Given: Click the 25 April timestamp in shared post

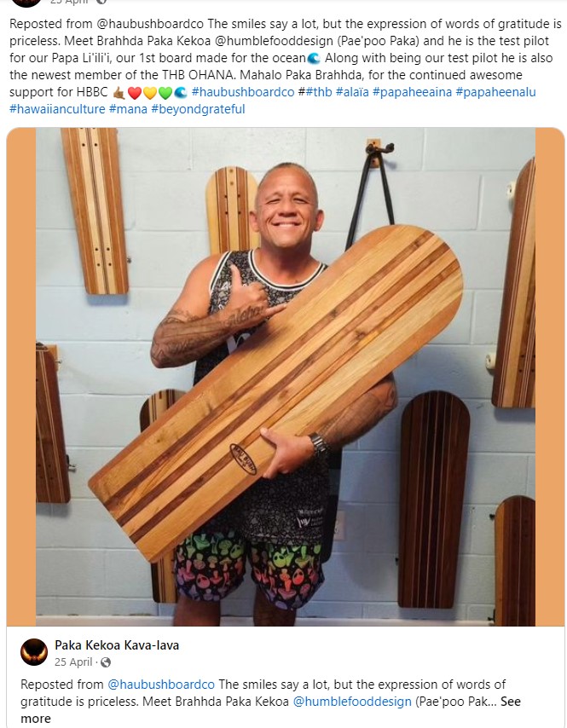Looking at the screenshot, I should (73, 662).
